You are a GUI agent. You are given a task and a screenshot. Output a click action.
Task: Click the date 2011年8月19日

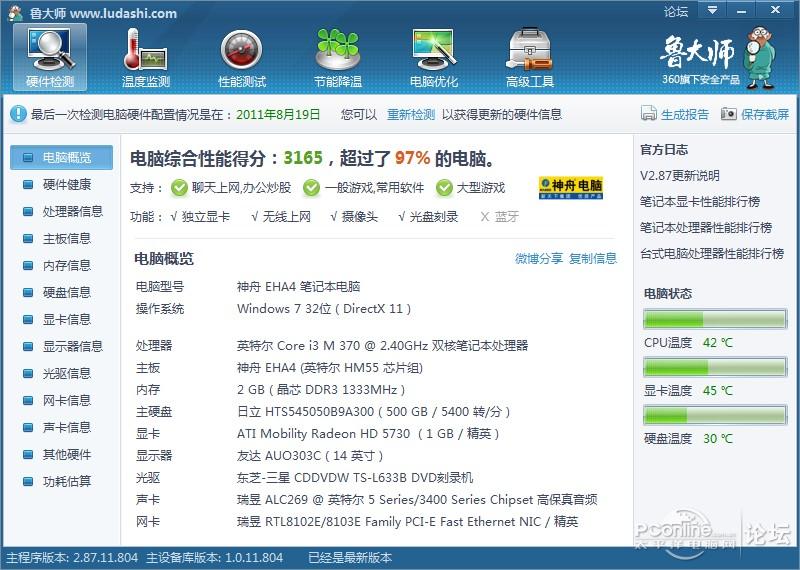point(278,114)
